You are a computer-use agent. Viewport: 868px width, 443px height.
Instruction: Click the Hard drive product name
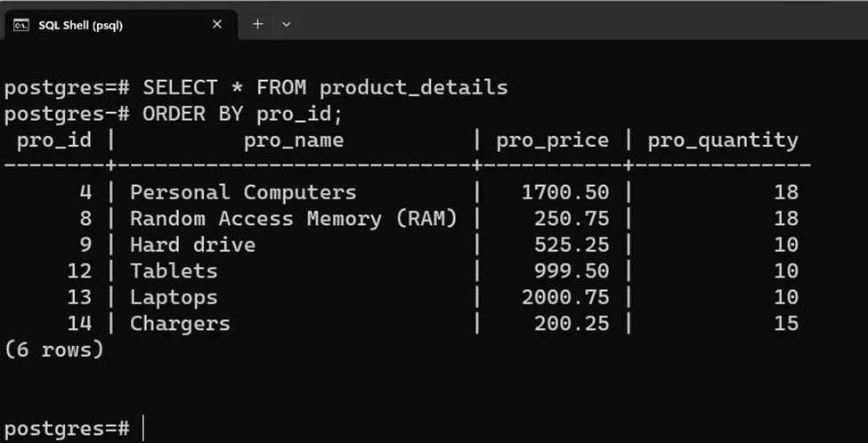click(x=192, y=245)
